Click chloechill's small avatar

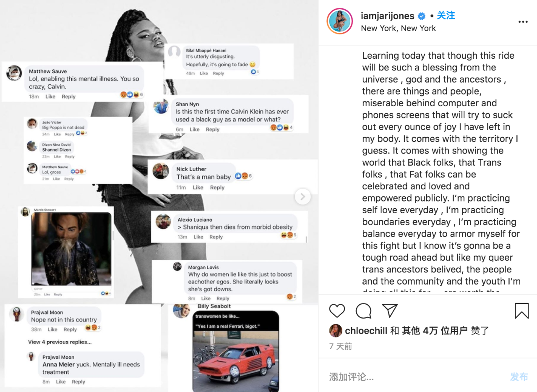[x=336, y=331]
